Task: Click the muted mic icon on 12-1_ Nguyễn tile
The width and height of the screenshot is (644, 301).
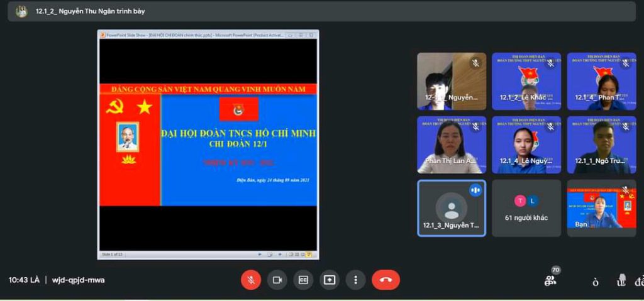Action: pos(475,63)
